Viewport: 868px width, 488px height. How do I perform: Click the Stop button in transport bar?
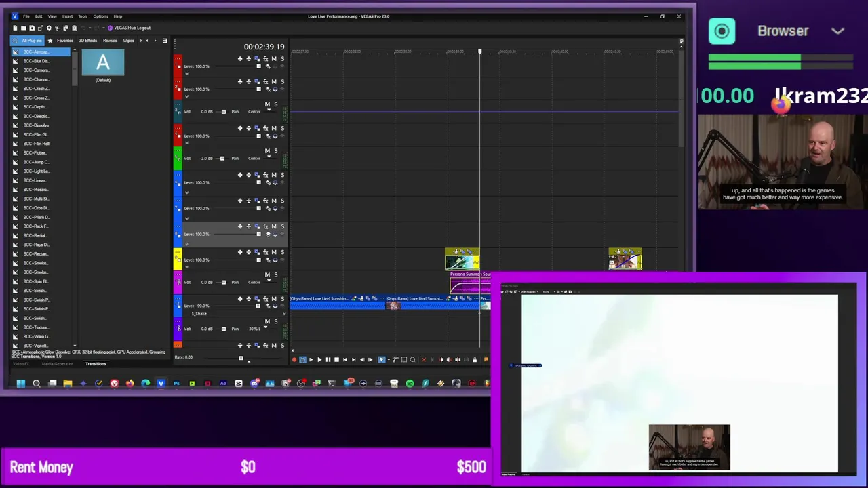coord(336,360)
